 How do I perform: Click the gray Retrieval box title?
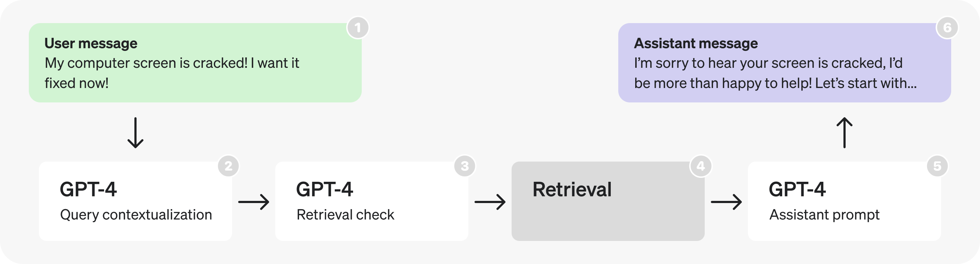(572, 189)
